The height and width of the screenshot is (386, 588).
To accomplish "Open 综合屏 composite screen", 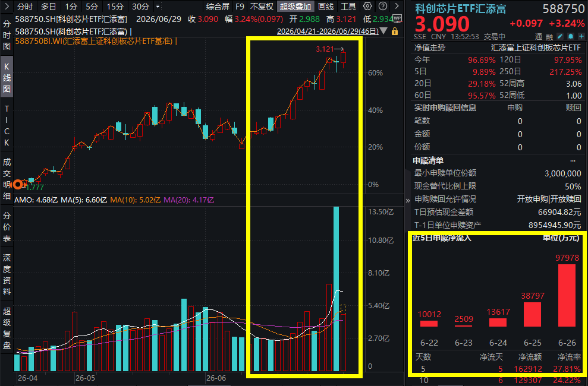I will (218, 7).
